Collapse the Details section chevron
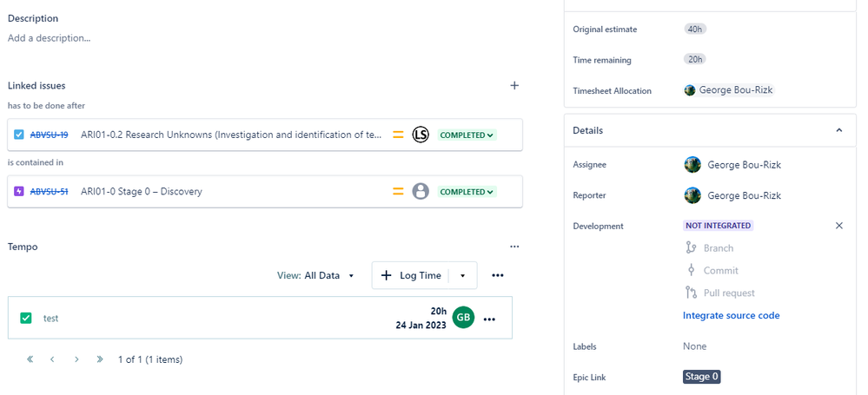 tap(839, 130)
